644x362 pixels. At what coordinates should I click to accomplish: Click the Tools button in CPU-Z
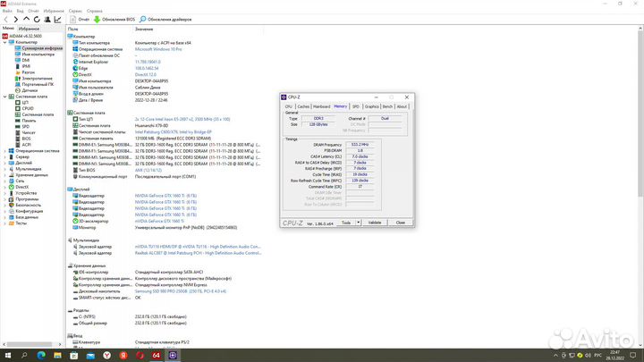pos(346,223)
